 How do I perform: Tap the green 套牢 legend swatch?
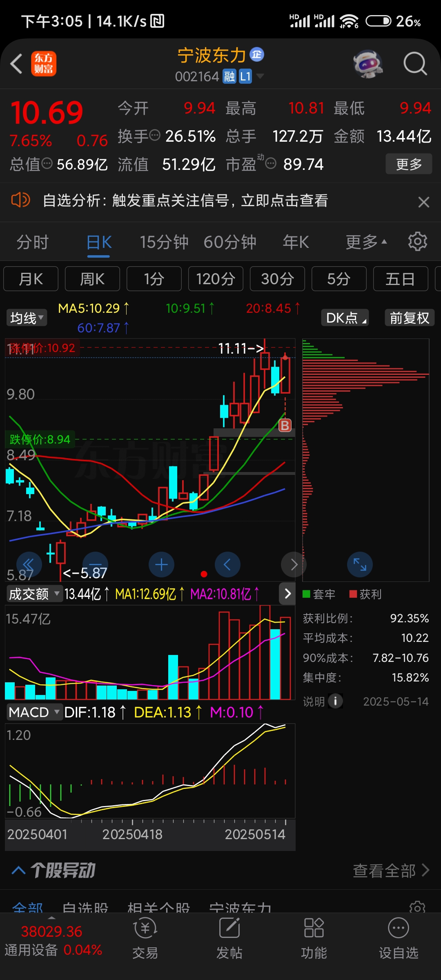306,594
